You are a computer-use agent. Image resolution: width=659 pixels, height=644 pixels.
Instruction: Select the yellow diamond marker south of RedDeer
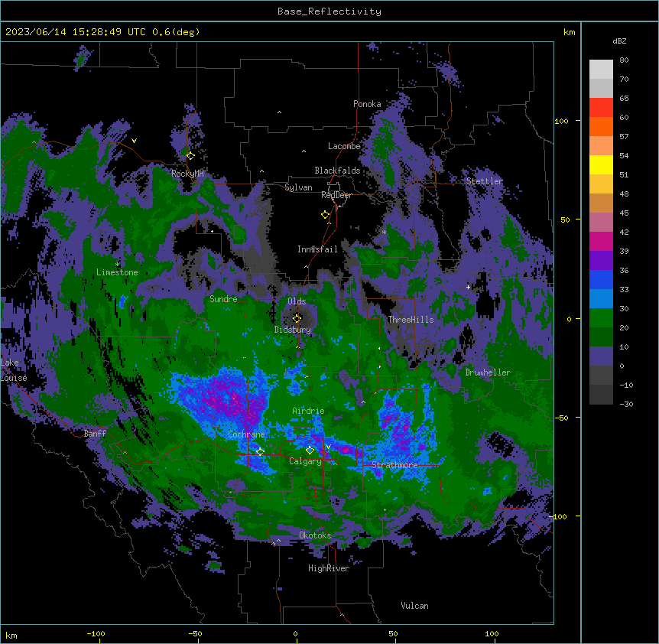tap(325, 215)
